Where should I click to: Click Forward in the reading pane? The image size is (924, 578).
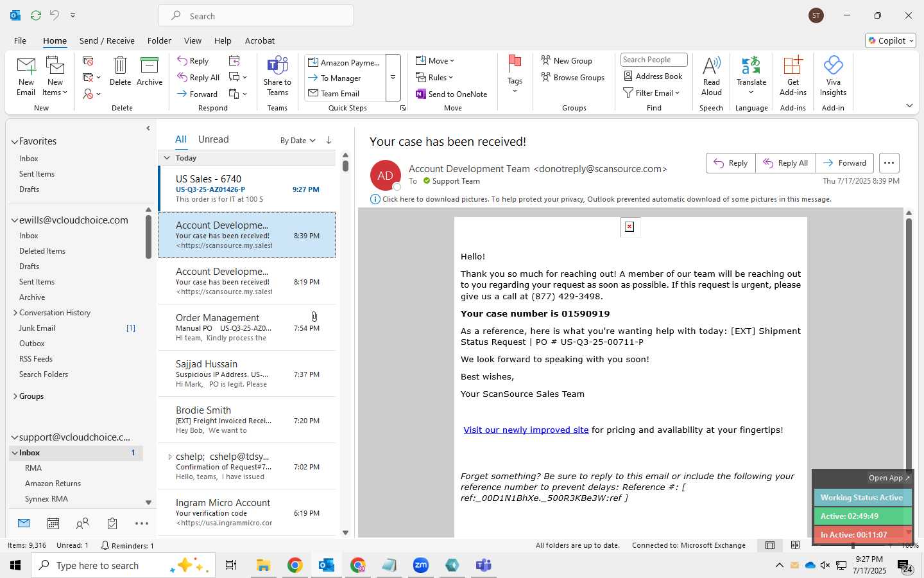[844, 163]
